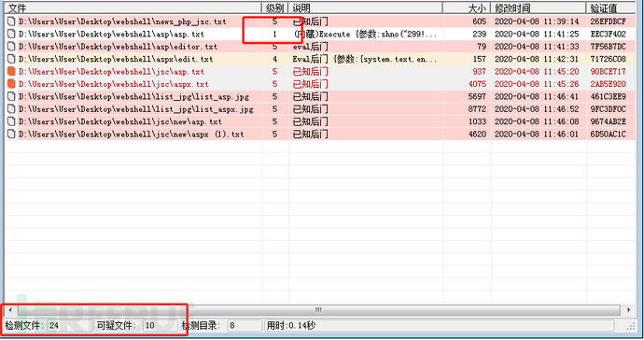
Task: Click red 已知后门 in the jsc\aspx.txt row
Action: pos(310,84)
